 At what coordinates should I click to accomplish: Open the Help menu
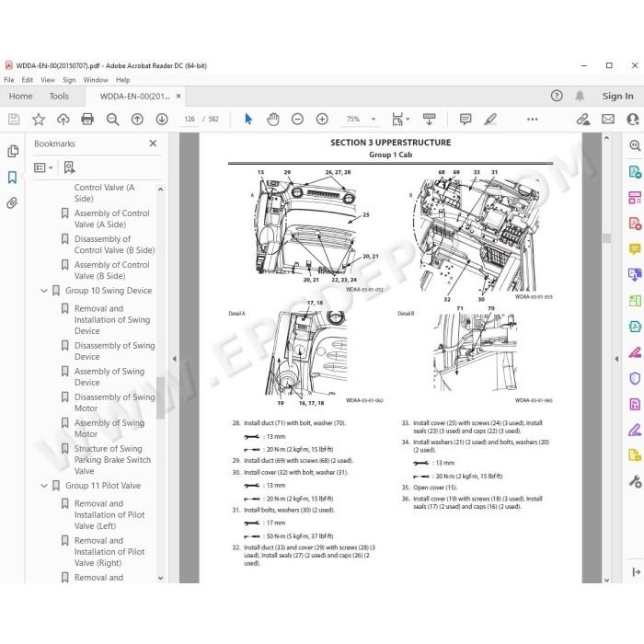pos(122,80)
